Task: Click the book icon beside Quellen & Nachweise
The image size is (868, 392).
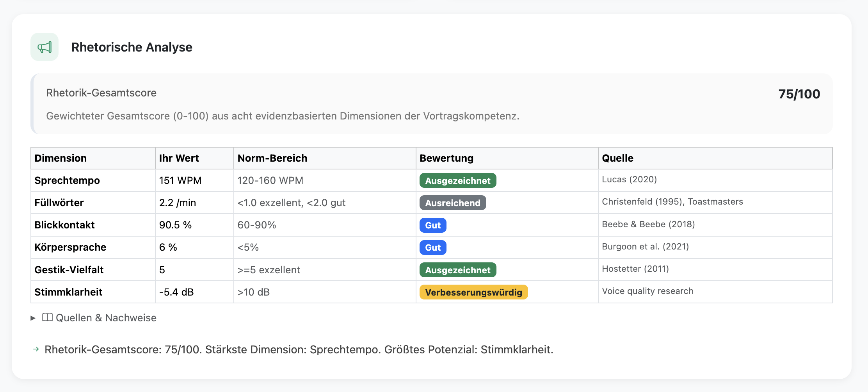Action: pyautogui.click(x=47, y=317)
